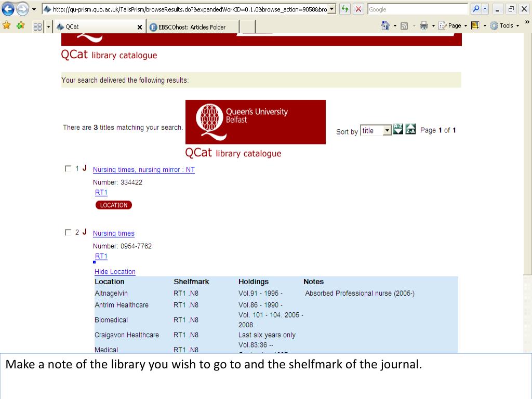Expand the printer options dropdown

click(433, 26)
